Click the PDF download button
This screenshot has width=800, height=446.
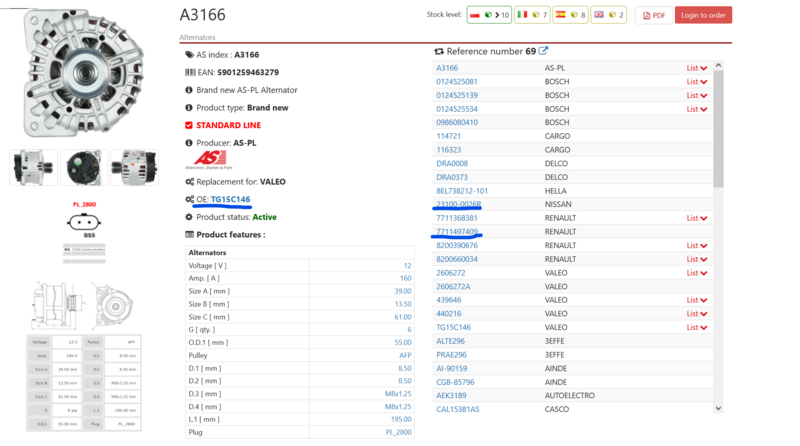(654, 15)
